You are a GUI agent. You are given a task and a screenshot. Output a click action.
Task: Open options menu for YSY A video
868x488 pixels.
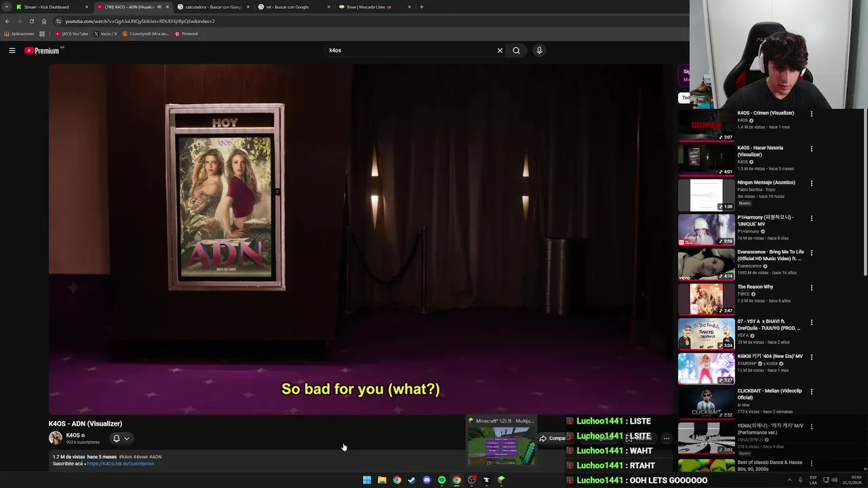coord(811,323)
